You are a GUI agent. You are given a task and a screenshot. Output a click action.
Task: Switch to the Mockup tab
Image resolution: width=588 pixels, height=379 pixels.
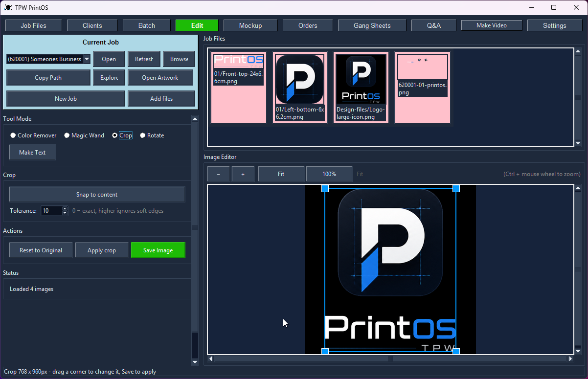coord(250,25)
